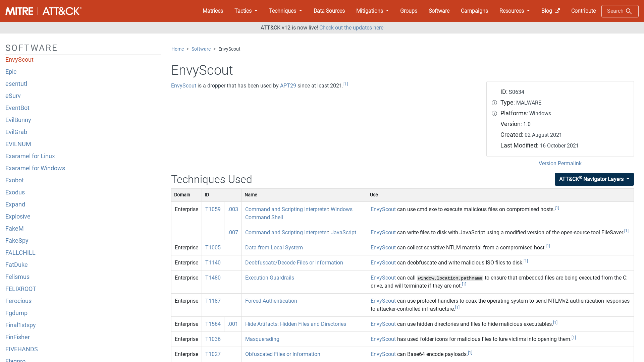Open sub-technique .003 link
The width and height of the screenshot is (644, 362).
(233, 209)
